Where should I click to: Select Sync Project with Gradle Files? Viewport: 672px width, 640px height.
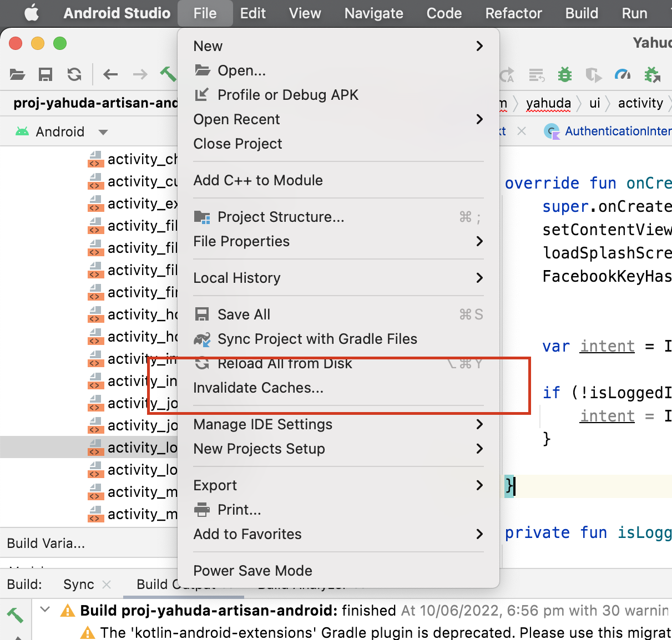pos(338,339)
